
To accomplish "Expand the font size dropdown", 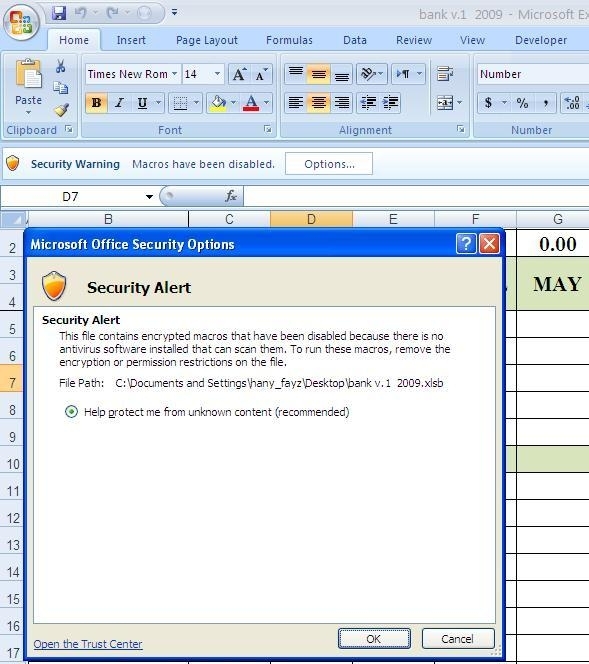I will pyautogui.click(x=217, y=74).
